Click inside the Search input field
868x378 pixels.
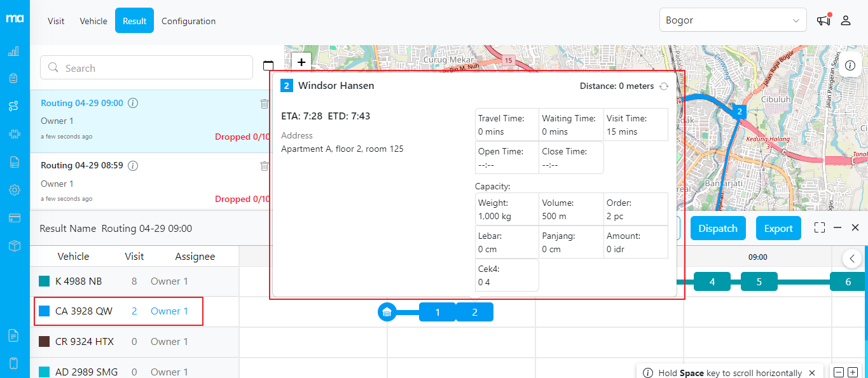click(146, 67)
